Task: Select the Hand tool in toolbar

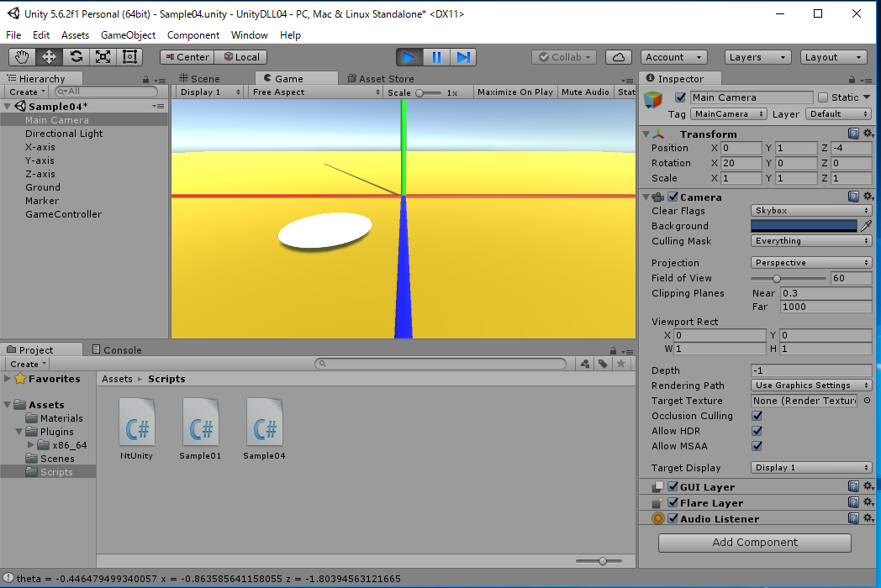Action: [23, 57]
